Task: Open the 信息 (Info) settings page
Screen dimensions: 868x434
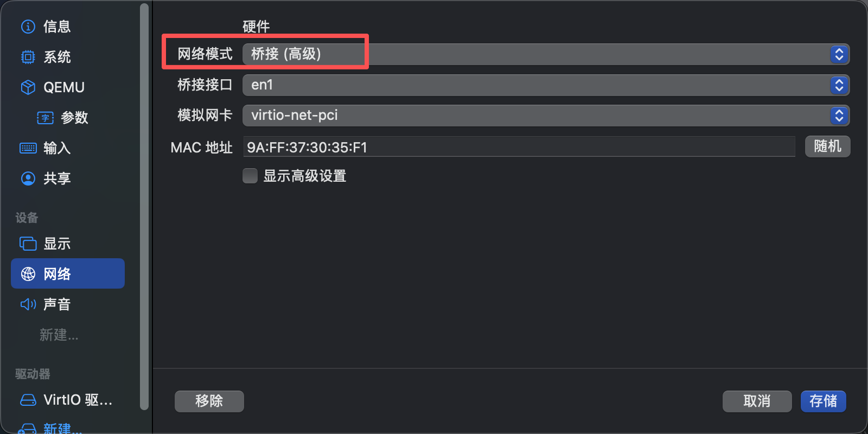Action: 28,26
